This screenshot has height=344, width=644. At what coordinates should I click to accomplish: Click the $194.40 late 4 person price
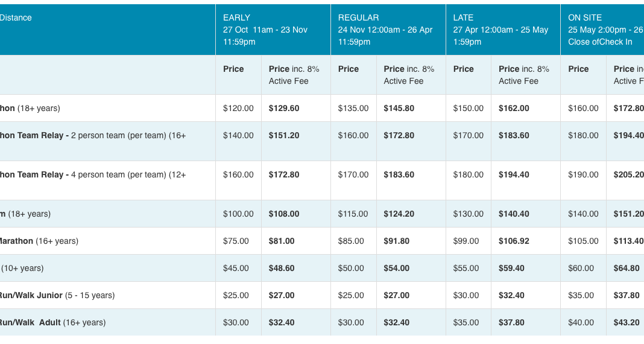(514, 174)
